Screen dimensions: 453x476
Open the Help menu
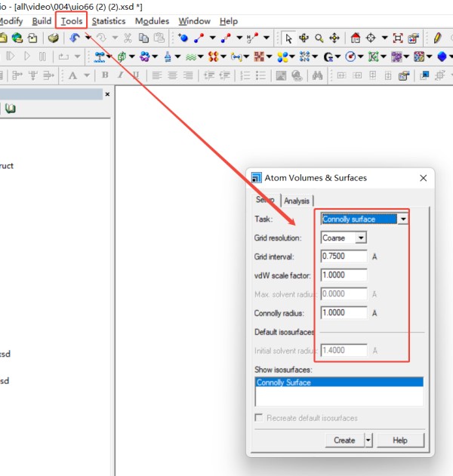click(x=229, y=21)
